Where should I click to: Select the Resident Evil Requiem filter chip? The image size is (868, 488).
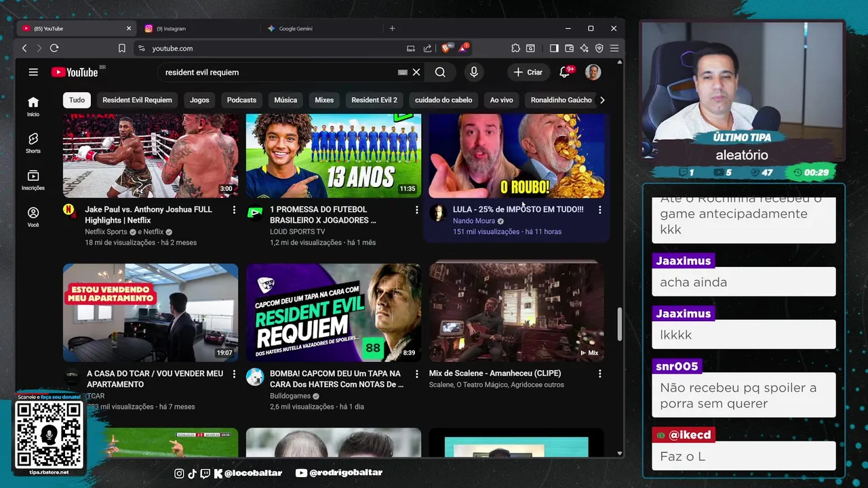click(x=137, y=100)
